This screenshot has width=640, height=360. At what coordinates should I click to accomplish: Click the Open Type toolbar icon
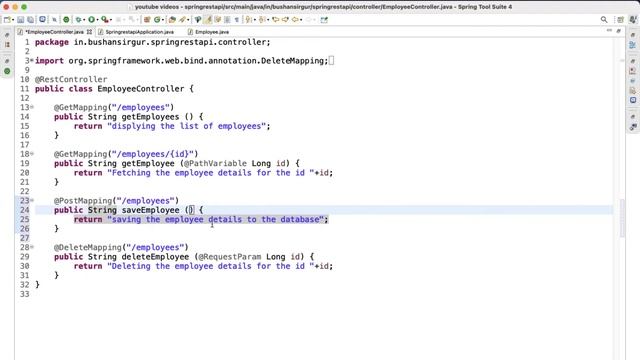pyautogui.click(x=172, y=20)
